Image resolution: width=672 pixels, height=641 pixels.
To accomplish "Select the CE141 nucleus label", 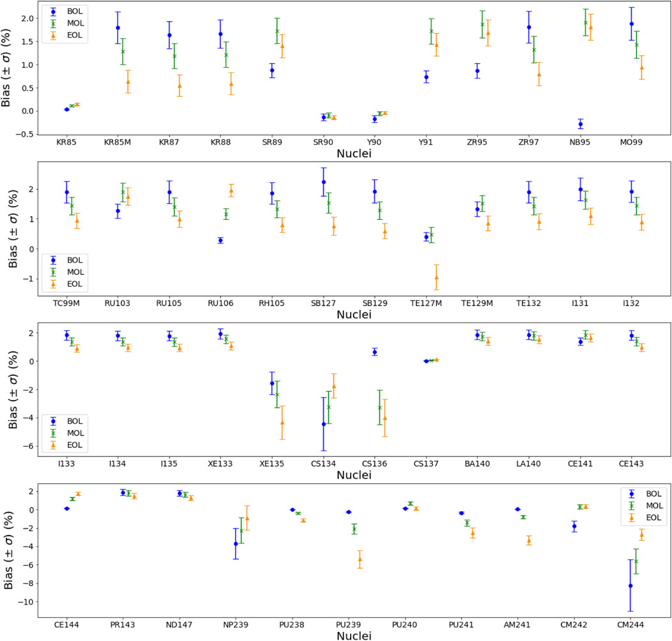I will (580, 464).
